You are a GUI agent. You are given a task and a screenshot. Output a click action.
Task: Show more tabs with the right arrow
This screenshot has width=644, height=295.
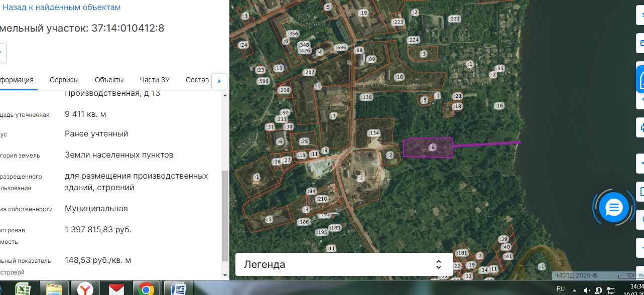point(219,81)
